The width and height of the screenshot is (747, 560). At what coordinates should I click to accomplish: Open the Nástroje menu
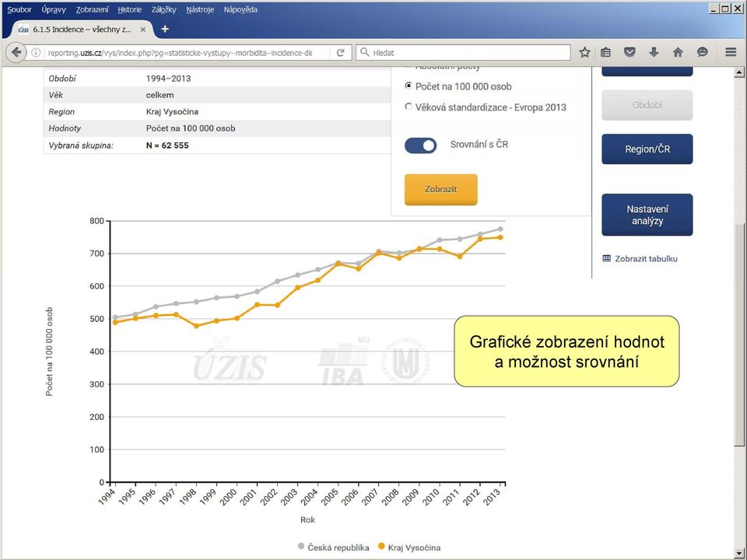tap(200, 9)
